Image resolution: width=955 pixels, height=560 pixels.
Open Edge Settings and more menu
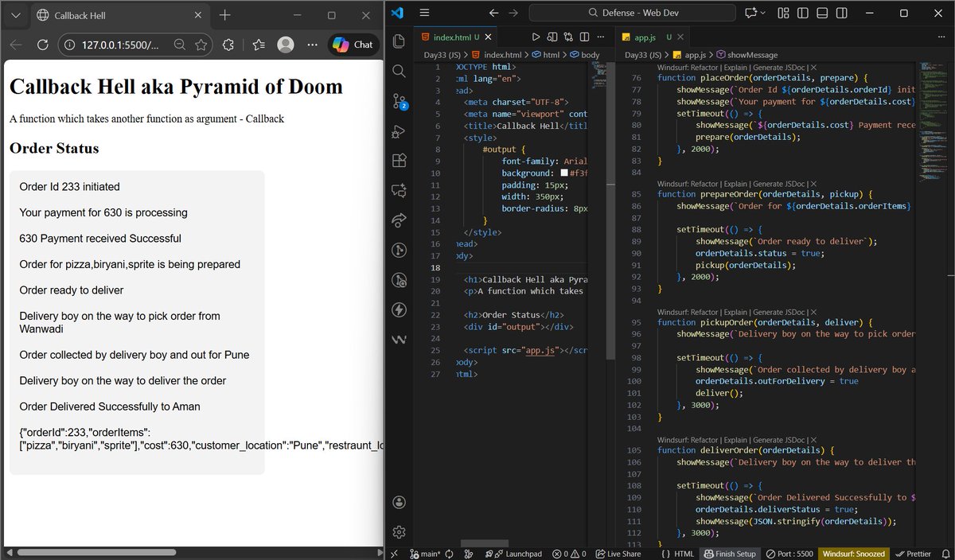(x=313, y=45)
